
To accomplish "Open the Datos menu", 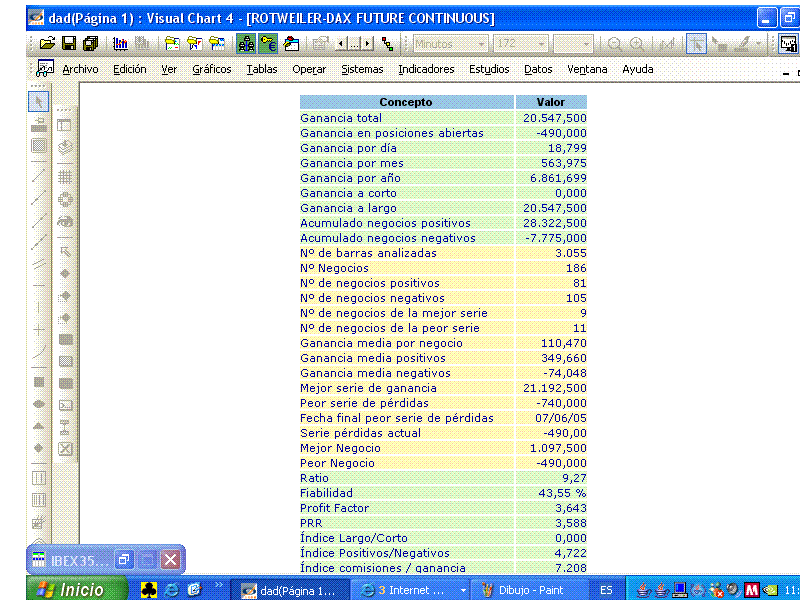I will point(538,69).
